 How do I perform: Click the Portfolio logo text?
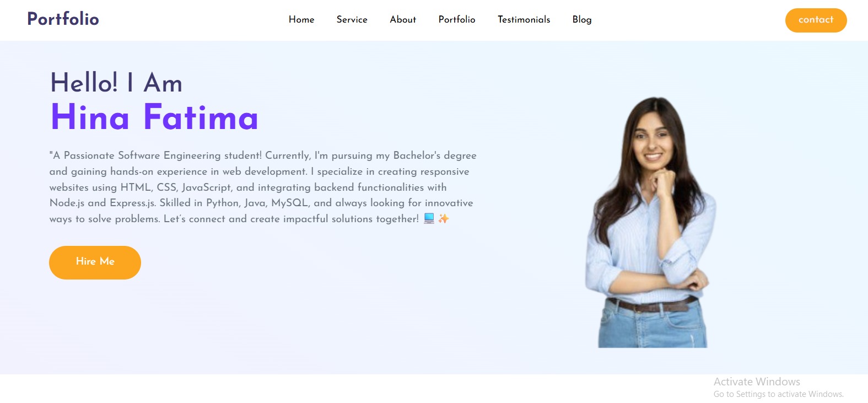(63, 19)
